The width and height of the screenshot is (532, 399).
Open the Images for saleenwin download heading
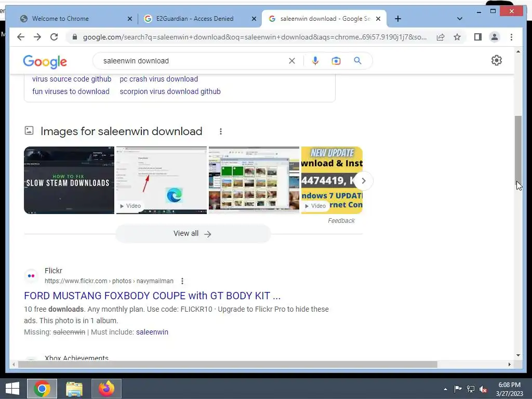pos(121,131)
